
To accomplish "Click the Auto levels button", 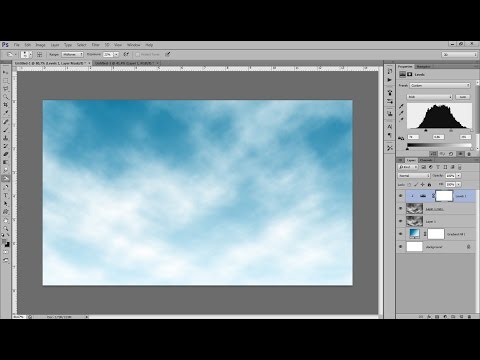I will (463, 97).
